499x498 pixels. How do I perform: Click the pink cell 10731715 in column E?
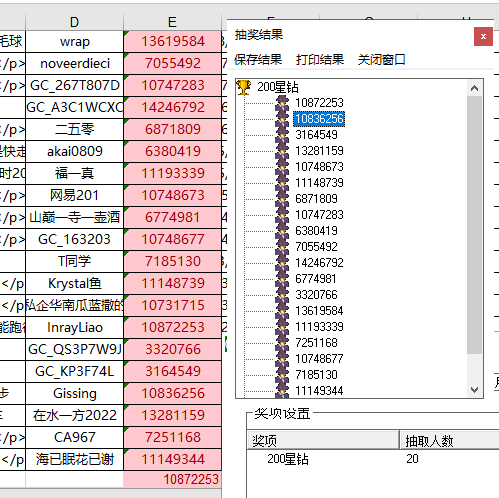coord(172,305)
